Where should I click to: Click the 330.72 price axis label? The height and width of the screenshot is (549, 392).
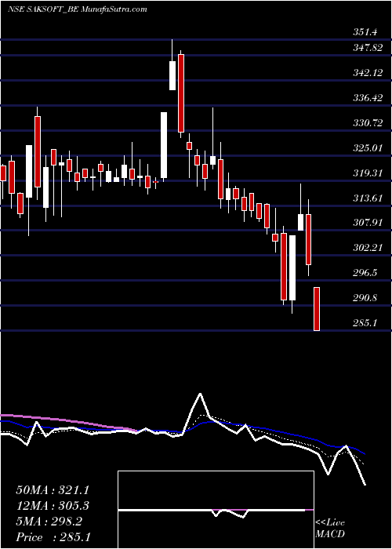point(368,123)
